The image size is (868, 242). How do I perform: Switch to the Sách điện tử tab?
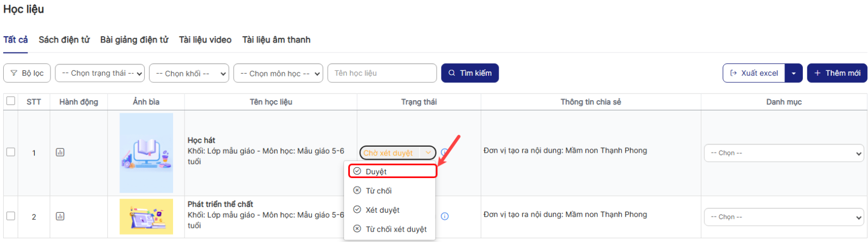pos(64,40)
